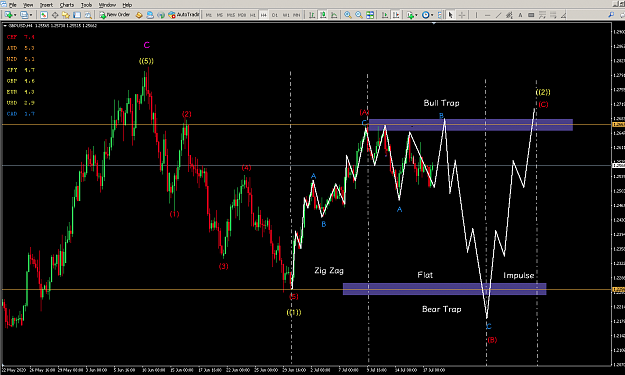625x375 pixels.
Task: Open the search magnifier icon
Action: point(611,15)
